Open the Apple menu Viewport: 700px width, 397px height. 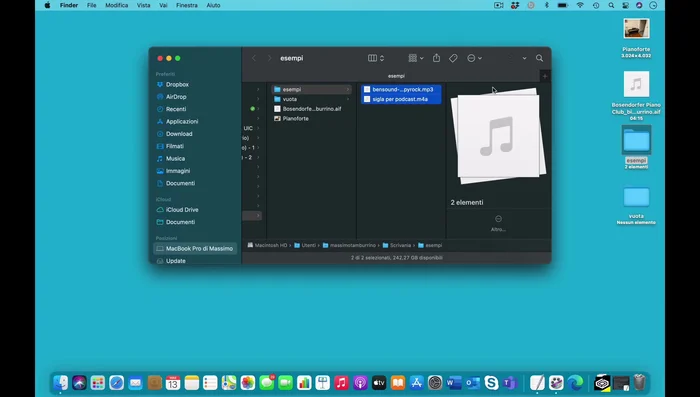pos(48,5)
